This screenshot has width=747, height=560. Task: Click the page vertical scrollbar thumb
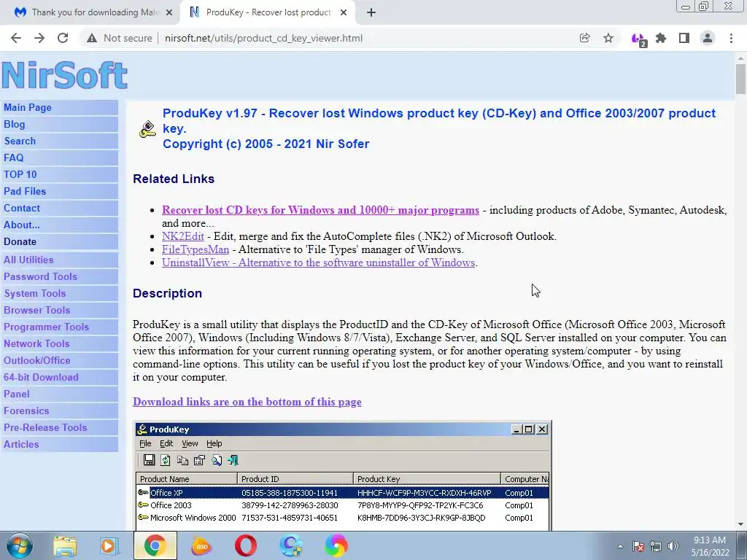(x=740, y=79)
